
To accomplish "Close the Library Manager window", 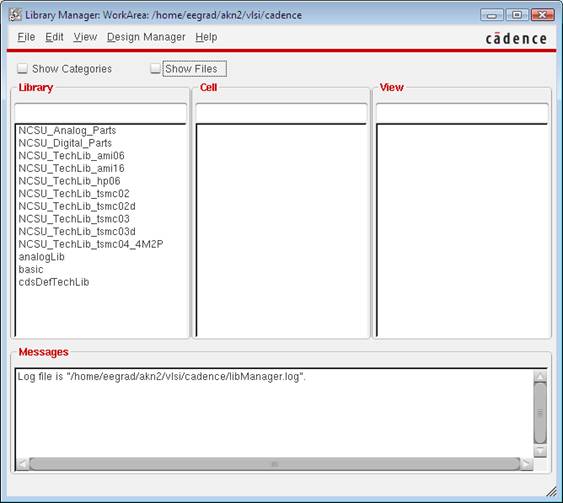I will click(x=543, y=15).
